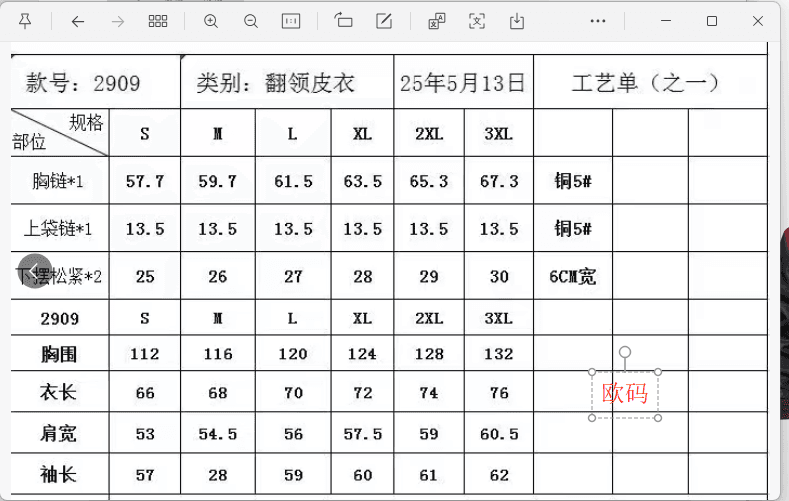Click value 54.5 in the 肩宽 row

pos(217,434)
